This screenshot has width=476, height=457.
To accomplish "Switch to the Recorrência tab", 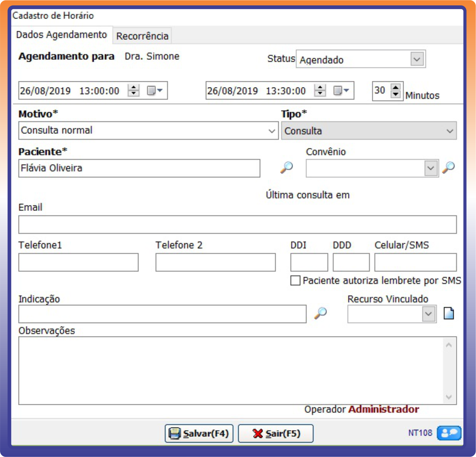I will point(142,36).
